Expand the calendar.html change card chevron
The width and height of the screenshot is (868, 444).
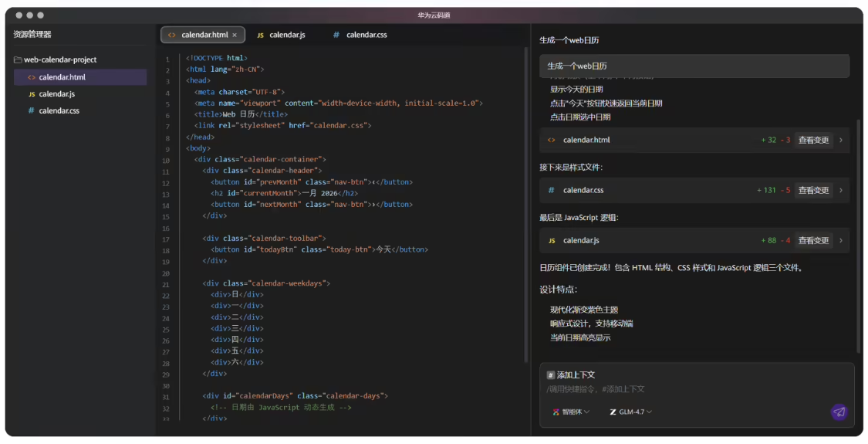[841, 141]
